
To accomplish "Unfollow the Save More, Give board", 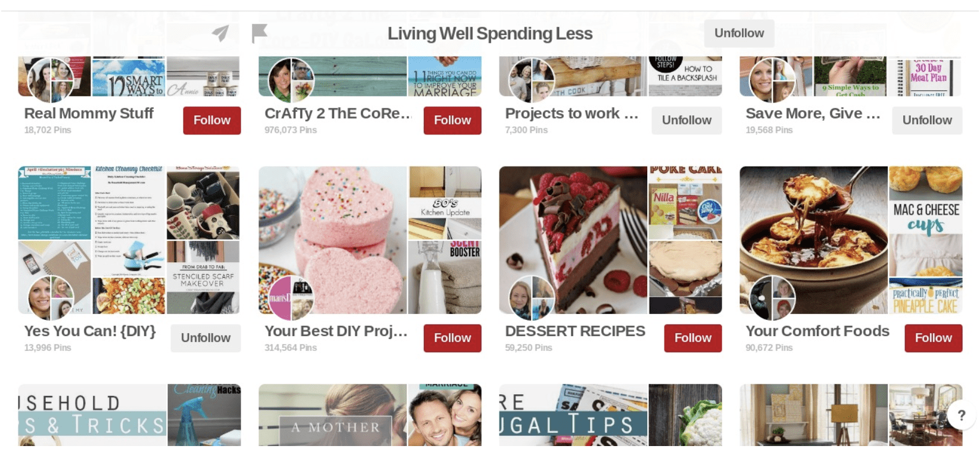I will pos(927,120).
